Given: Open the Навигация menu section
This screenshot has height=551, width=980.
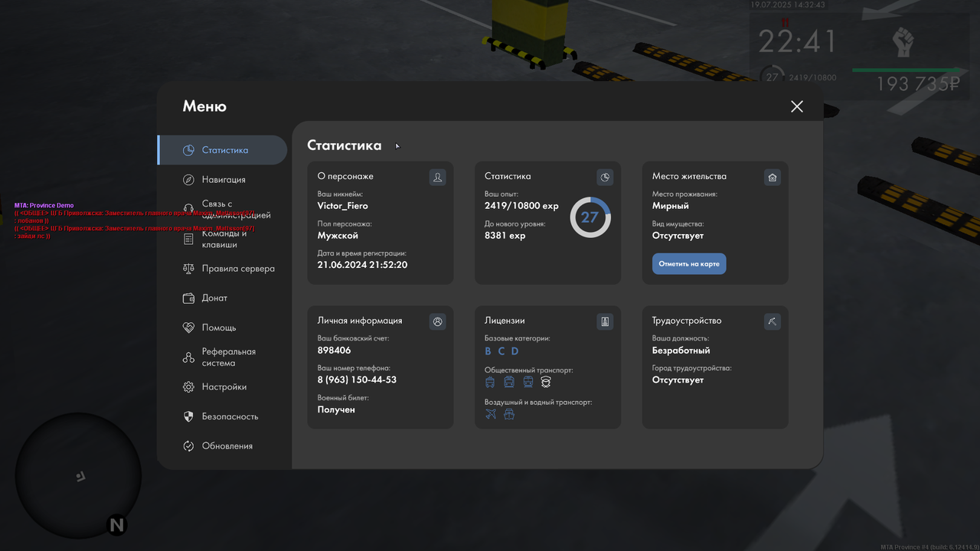Looking at the screenshot, I should click(x=222, y=179).
